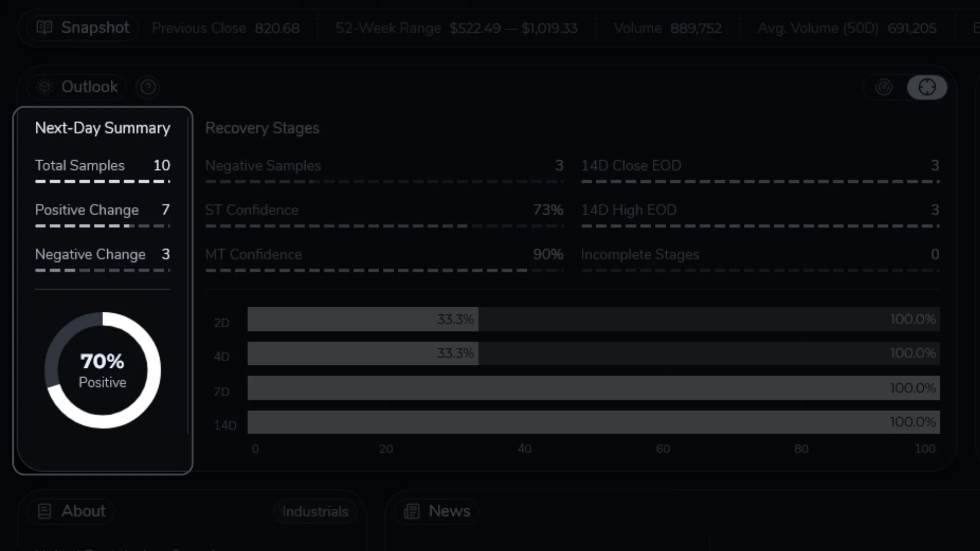This screenshot has height=551, width=980.
Task: Click the 7D recovery bar at 100.0%
Action: click(x=593, y=388)
